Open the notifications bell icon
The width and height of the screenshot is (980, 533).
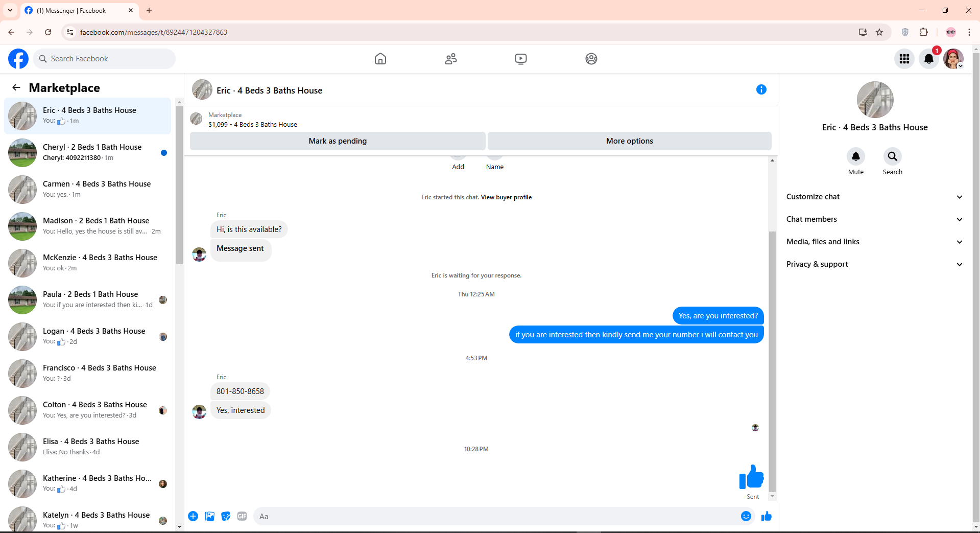pos(929,59)
